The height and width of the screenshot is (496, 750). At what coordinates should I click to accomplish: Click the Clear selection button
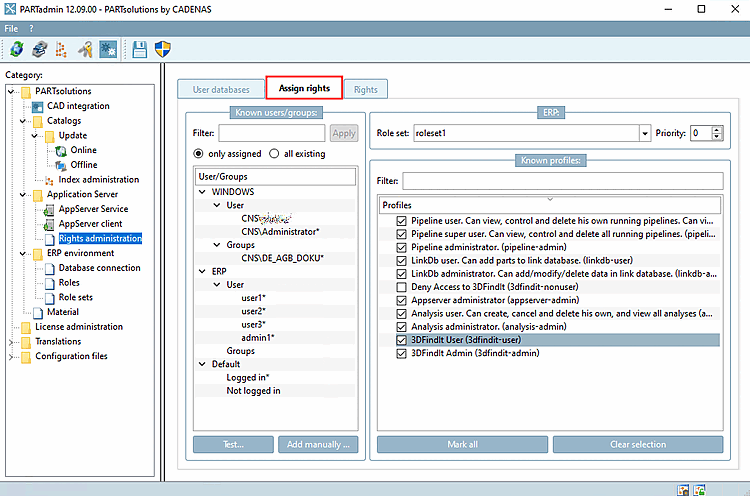[x=638, y=444]
